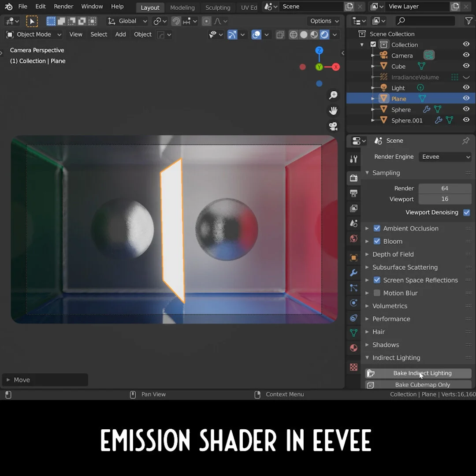Open Material Properties at sidebar bottom
The image size is (476, 476).
353,347
